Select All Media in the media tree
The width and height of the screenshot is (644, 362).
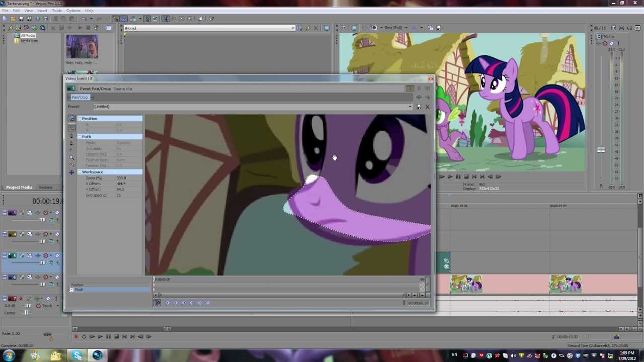[x=28, y=36]
